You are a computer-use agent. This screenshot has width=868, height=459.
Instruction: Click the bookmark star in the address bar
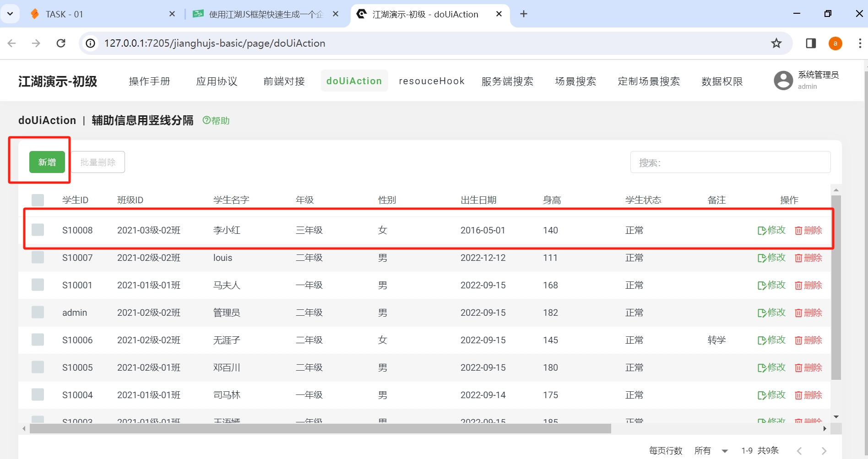(x=776, y=43)
